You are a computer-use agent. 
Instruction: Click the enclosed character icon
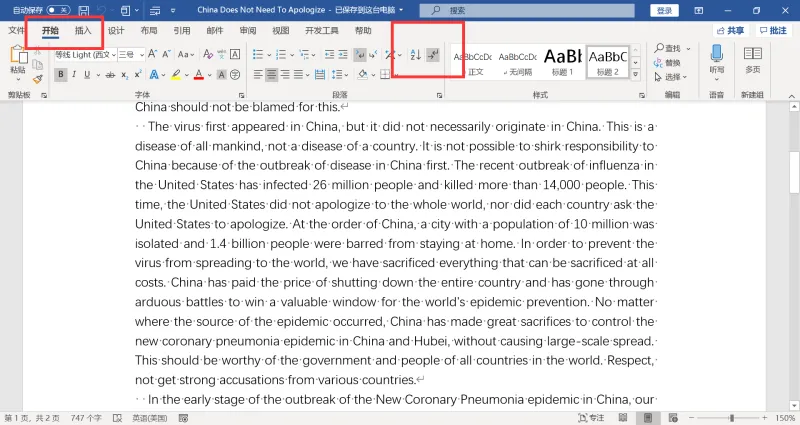235,74
